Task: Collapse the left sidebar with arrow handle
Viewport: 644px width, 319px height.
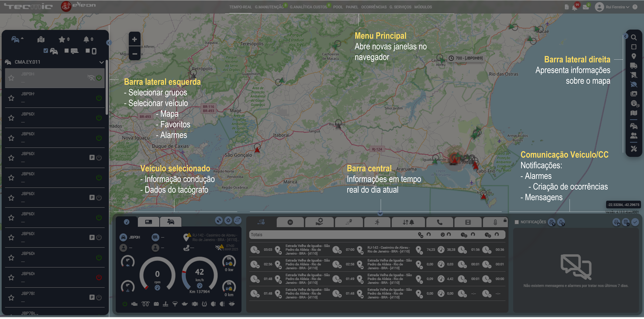Action: pos(109,43)
